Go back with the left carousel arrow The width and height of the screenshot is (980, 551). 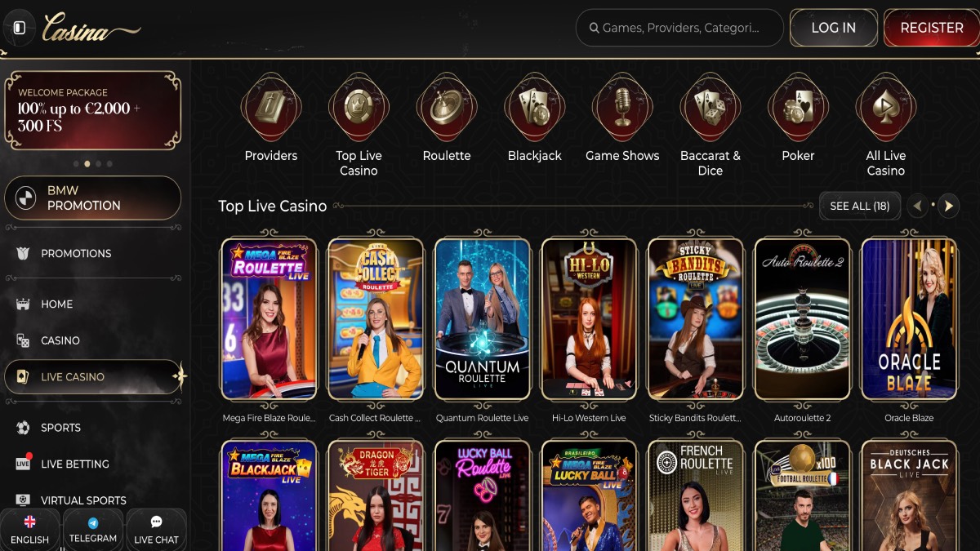(x=918, y=207)
